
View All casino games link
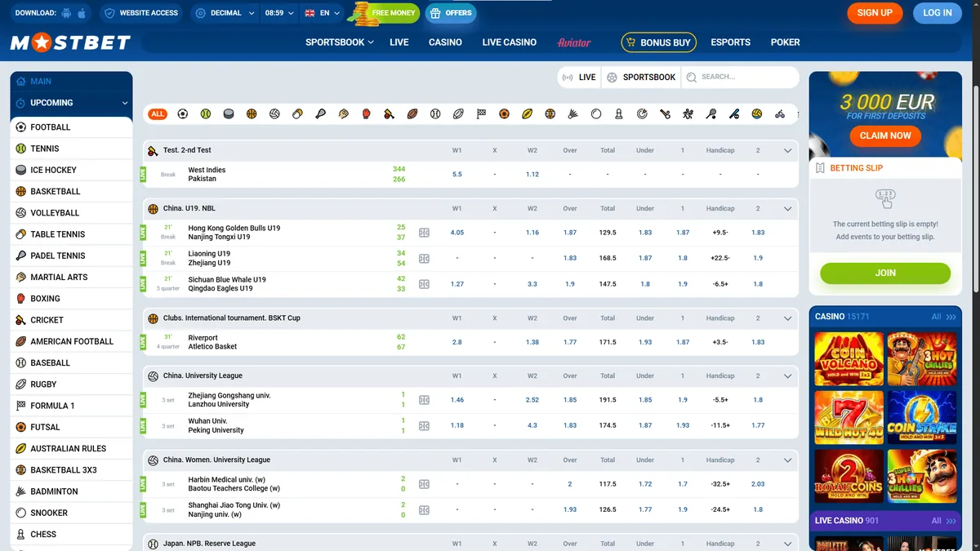[x=944, y=317]
